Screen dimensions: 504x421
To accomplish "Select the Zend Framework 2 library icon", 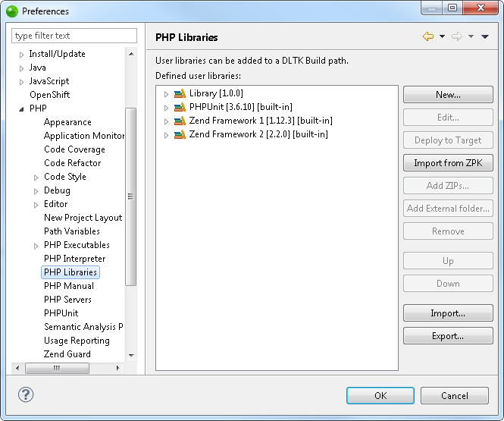I will [x=180, y=134].
